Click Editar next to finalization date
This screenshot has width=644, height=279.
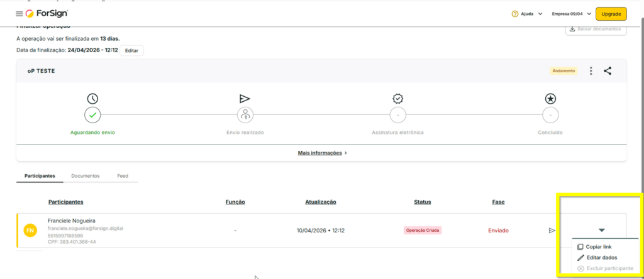[131, 50]
